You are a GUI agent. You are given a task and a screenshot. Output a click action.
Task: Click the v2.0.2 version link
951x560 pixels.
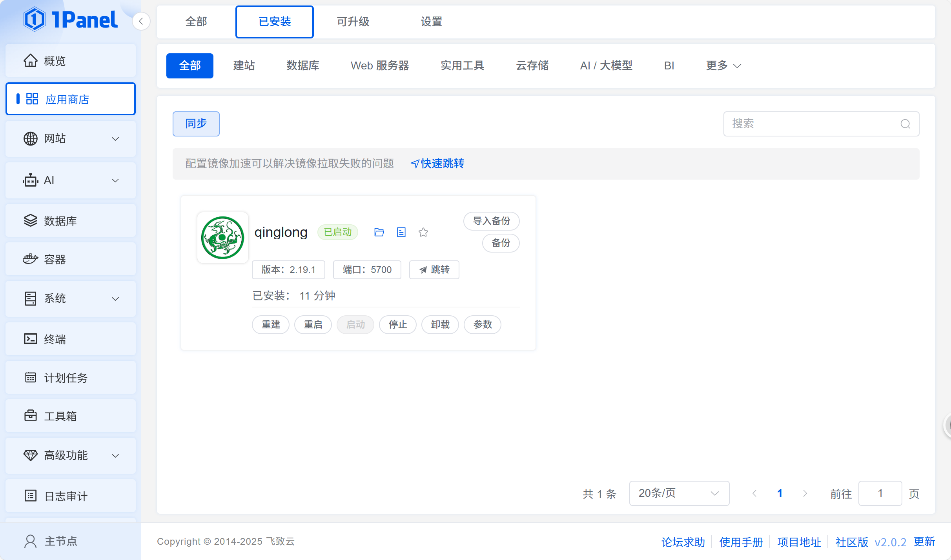pos(891,542)
